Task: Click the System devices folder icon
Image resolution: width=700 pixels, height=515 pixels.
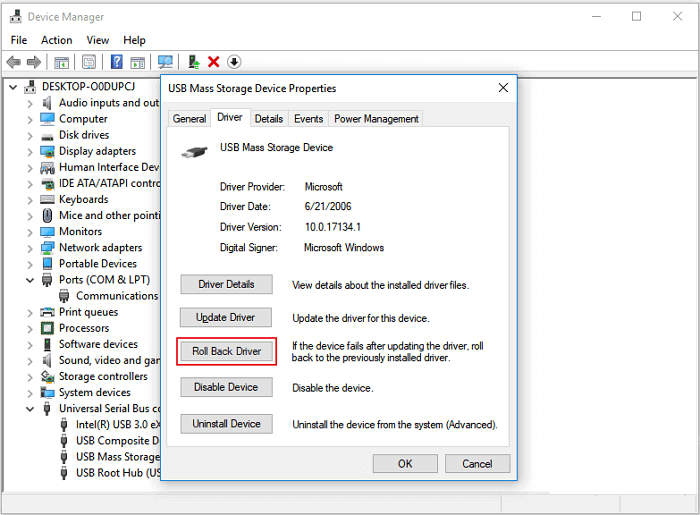Action: point(47,392)
